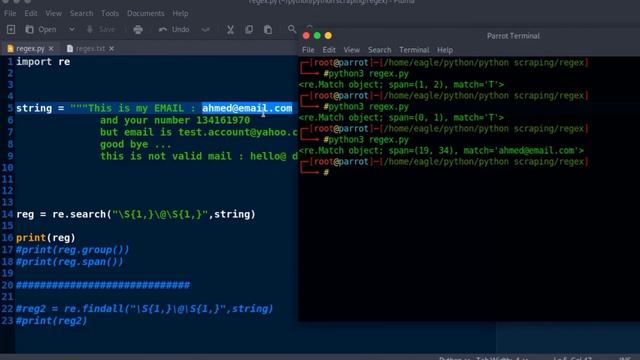Open the Parrot Terminal Help menu
The height and width of the screenshot is (360, 640).
445,50
